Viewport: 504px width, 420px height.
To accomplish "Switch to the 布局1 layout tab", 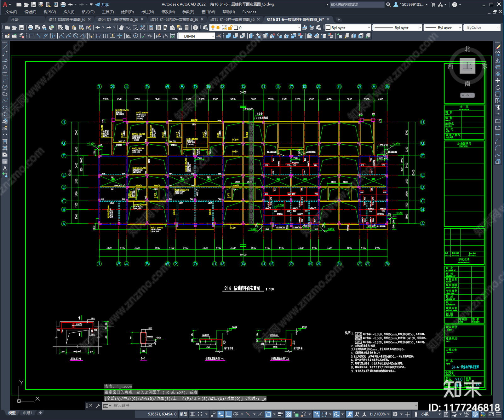I will coord(27,413).
